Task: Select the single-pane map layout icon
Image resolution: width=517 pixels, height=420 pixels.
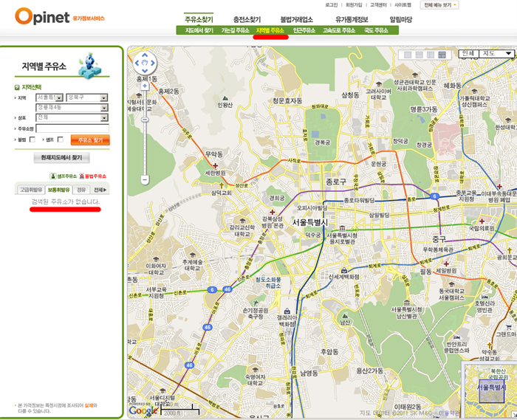Action: pyautogui.click(x=408, y=55)
